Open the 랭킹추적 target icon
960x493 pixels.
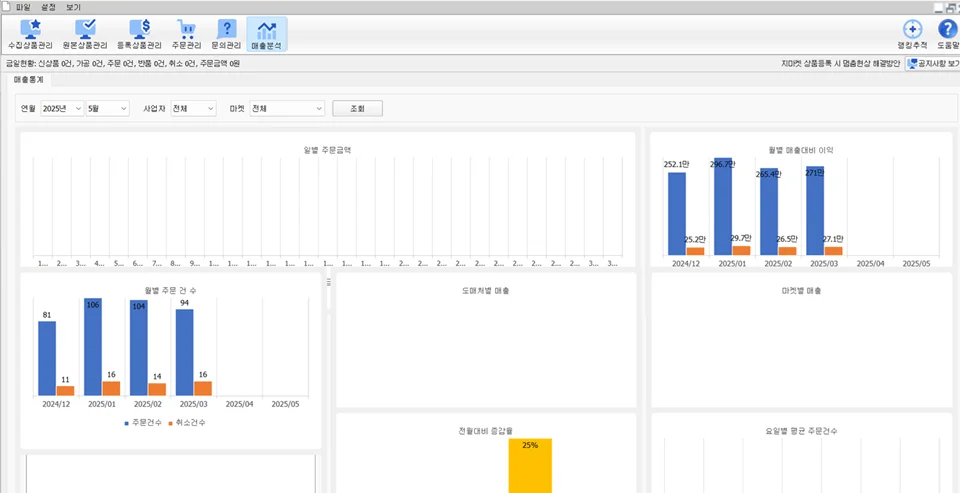(912, 35)
